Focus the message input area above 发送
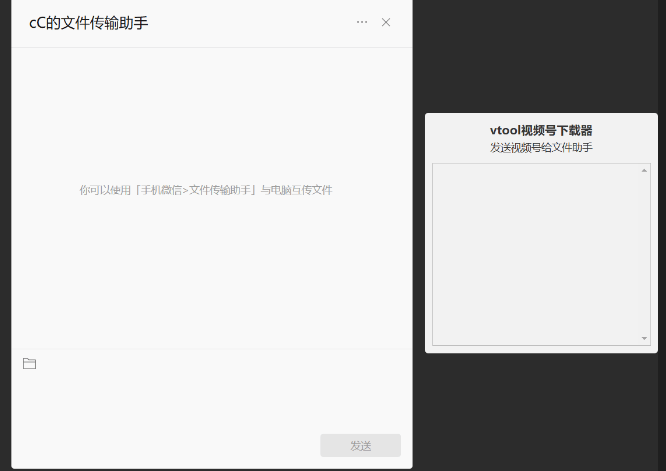Screen dimensions: 666x471 pyautogui.click(x=212, y=401)
